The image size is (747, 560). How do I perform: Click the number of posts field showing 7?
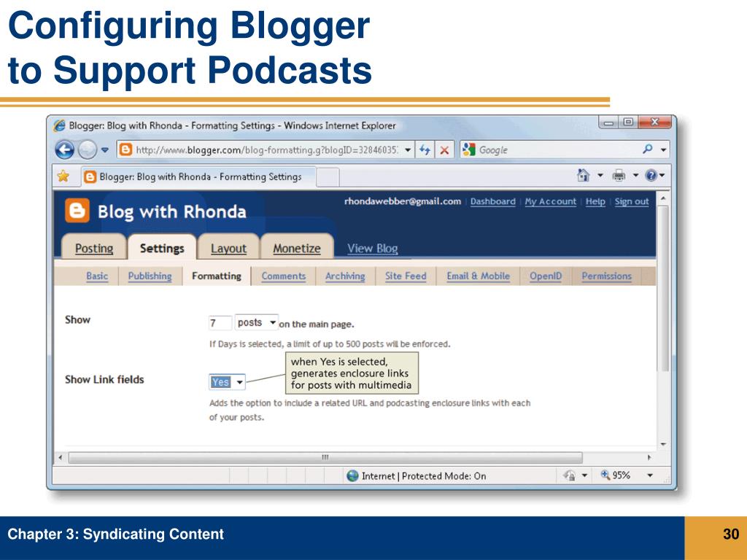pos(220,323)
